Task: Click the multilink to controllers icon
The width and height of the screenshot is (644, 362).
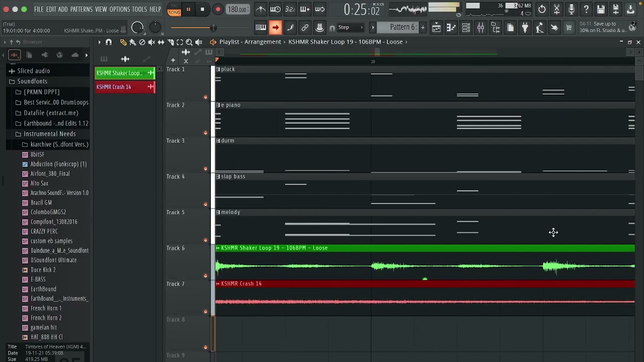Action: point(305,28)
